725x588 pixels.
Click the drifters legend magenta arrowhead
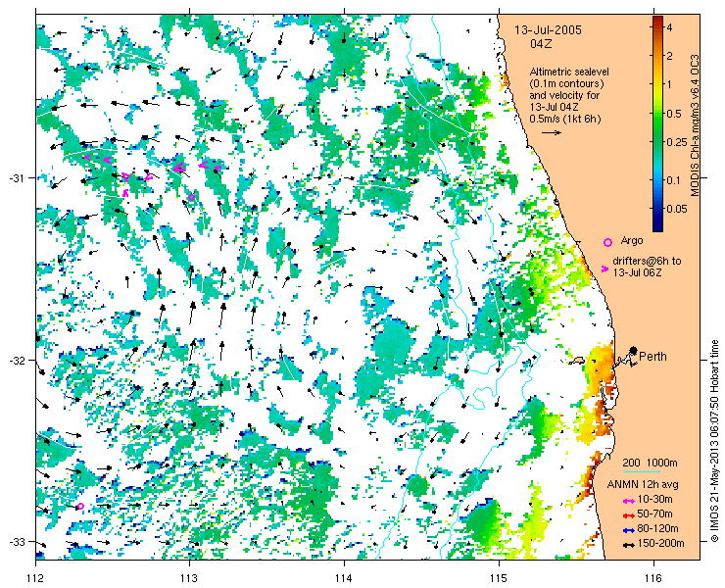[x=604, y=269]
